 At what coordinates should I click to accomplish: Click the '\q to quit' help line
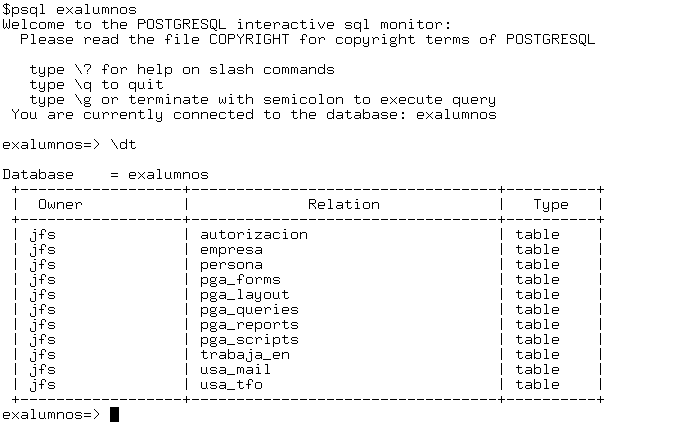[97, 85]
